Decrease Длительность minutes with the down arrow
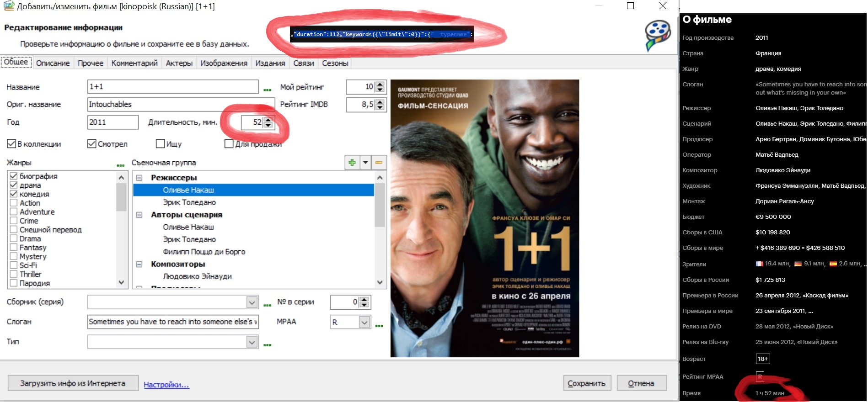The image size is (868, 402). point(268,125)
